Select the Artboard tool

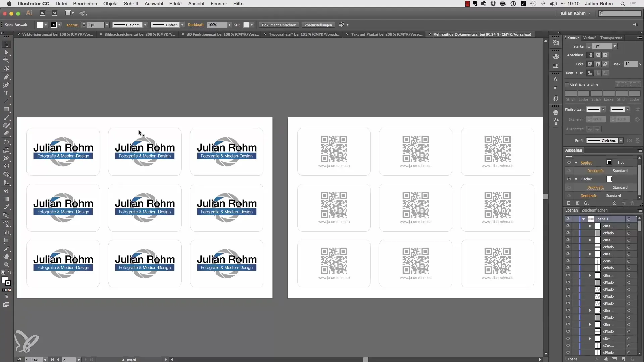[6, 241]
